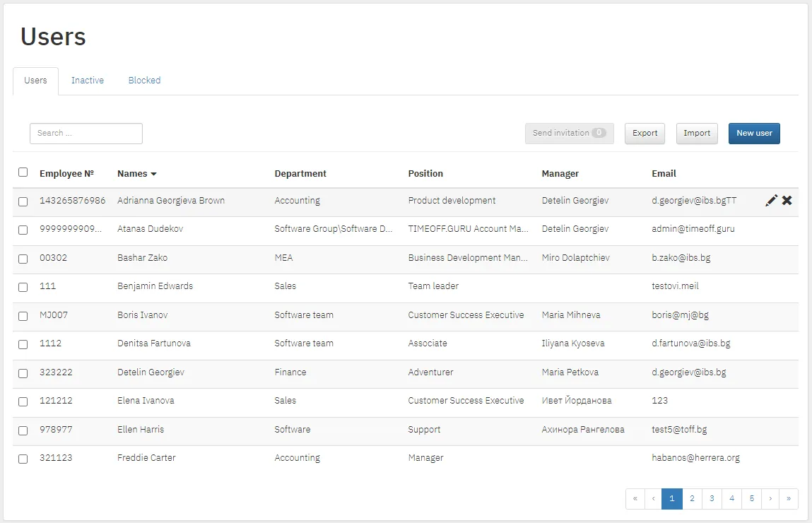This screenshot has height=523, width=812.
Task: Open page 4 of users
Action: tap(731, 499)
